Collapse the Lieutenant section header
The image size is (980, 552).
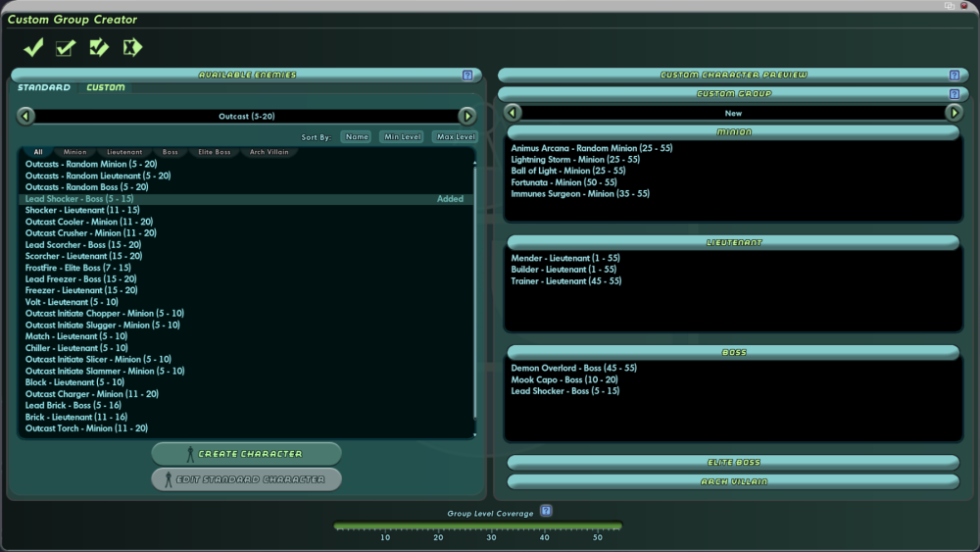click(x=733, y=242)
